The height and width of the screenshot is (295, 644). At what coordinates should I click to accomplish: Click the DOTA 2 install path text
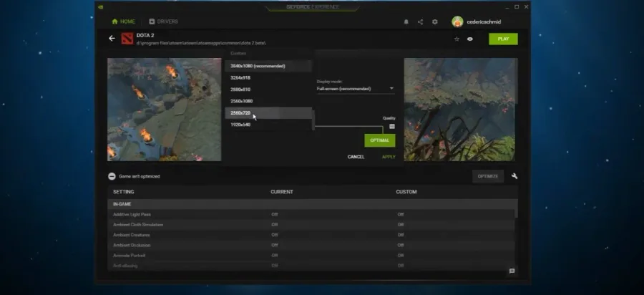click(x=201, y=43)
